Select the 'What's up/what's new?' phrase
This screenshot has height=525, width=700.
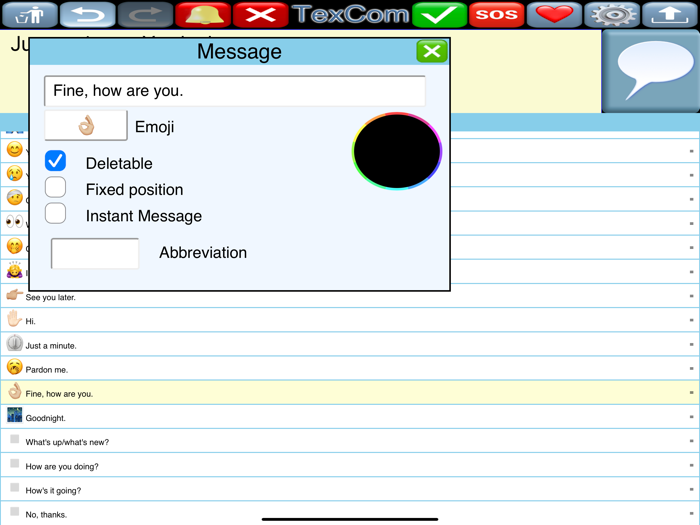pos(350,441)
